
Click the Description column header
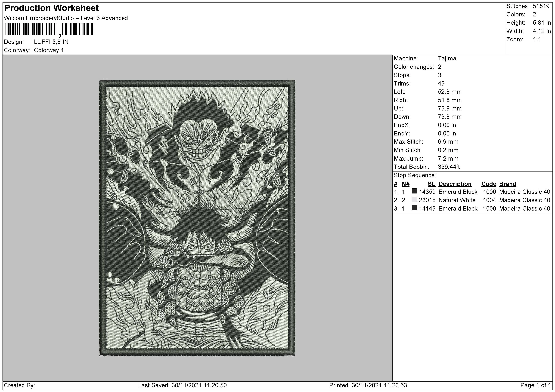click(455, 184)
